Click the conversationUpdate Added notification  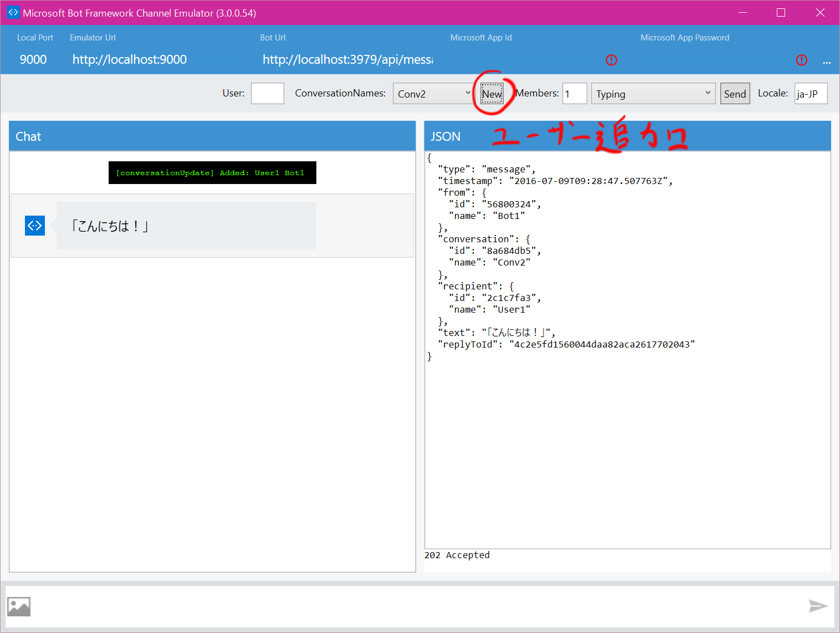click(212, 173)
